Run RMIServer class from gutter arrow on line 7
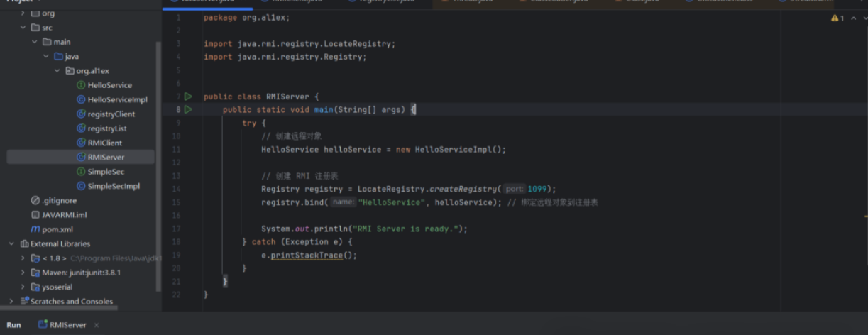 pyautogui.click(x=188, y=97)
